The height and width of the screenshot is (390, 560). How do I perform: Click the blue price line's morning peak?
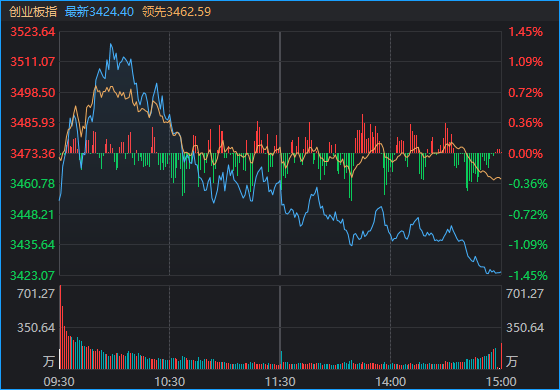point(111,44)
